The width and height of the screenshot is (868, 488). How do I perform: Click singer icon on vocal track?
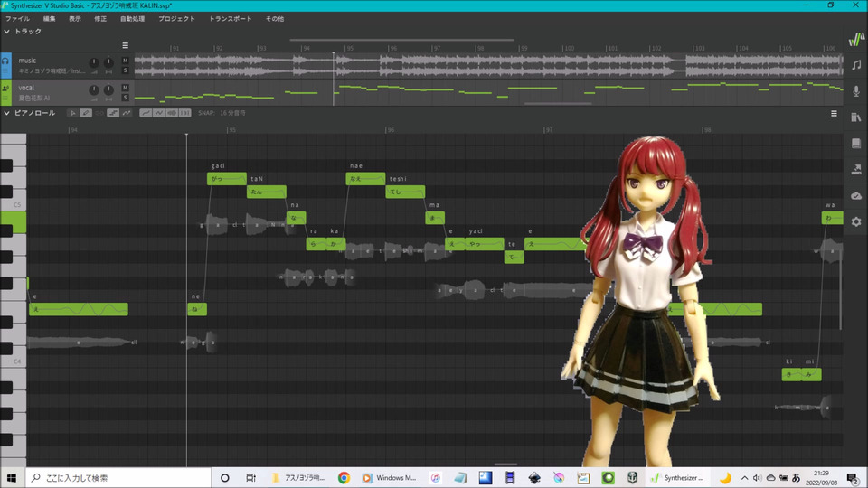[5, 88]
